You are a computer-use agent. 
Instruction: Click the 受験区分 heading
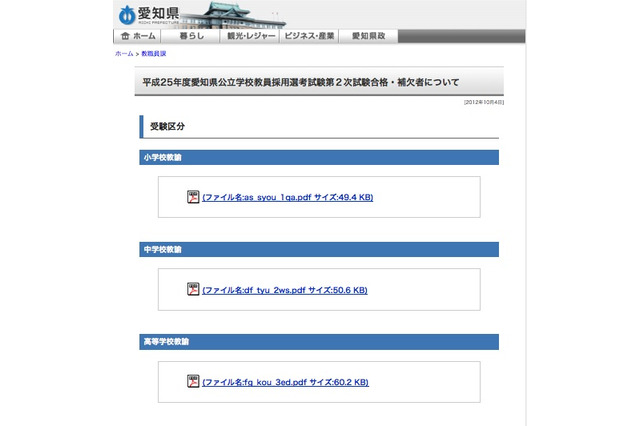[x=168, y=127]
